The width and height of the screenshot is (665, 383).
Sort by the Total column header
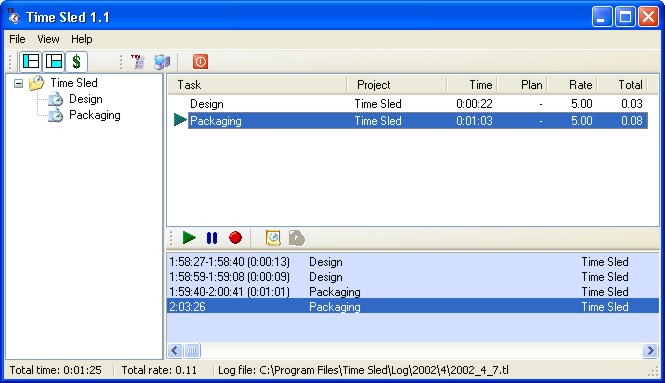pyautogui.click(x=622, y=85)
